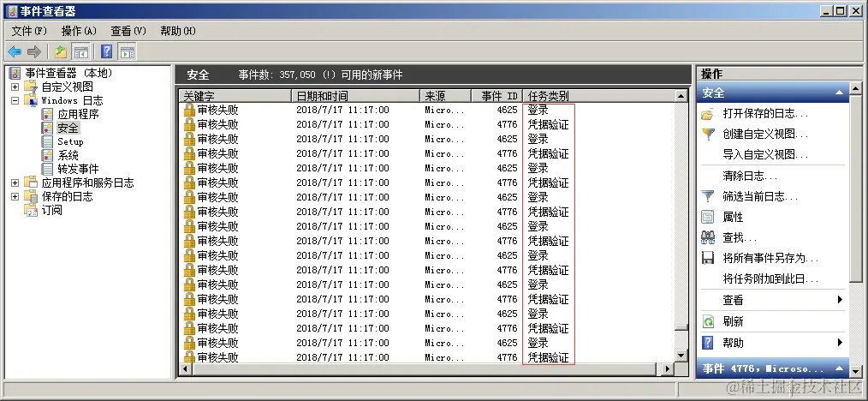Click 打开保存的日志... action
This screenshot has height=401, width=868.
765,114
